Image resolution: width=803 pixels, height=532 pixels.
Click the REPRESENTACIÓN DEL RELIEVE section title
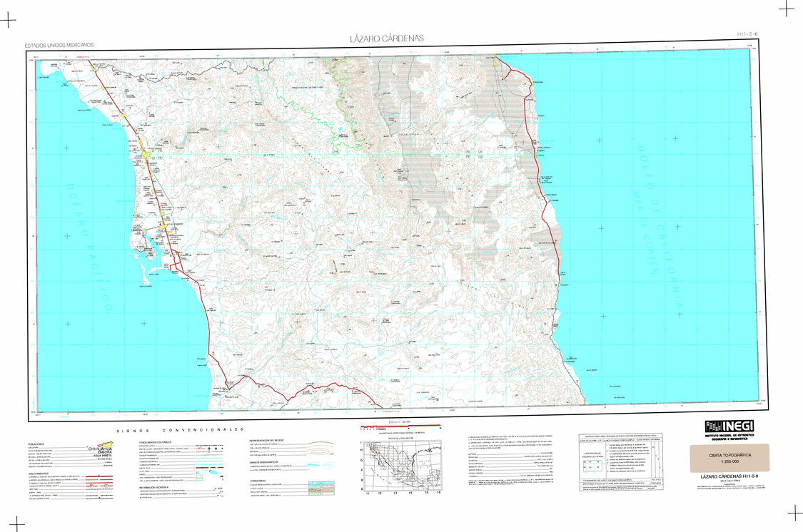267,441
